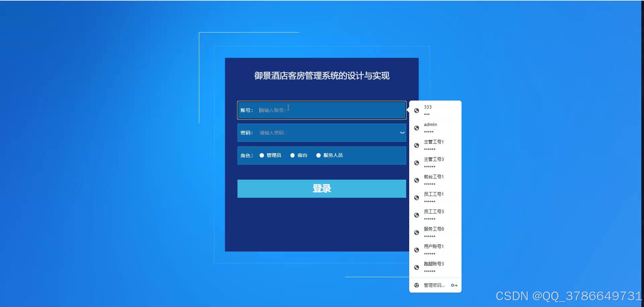
Task: Autofill with saved account 员工工号1
Action: point(435,198)
